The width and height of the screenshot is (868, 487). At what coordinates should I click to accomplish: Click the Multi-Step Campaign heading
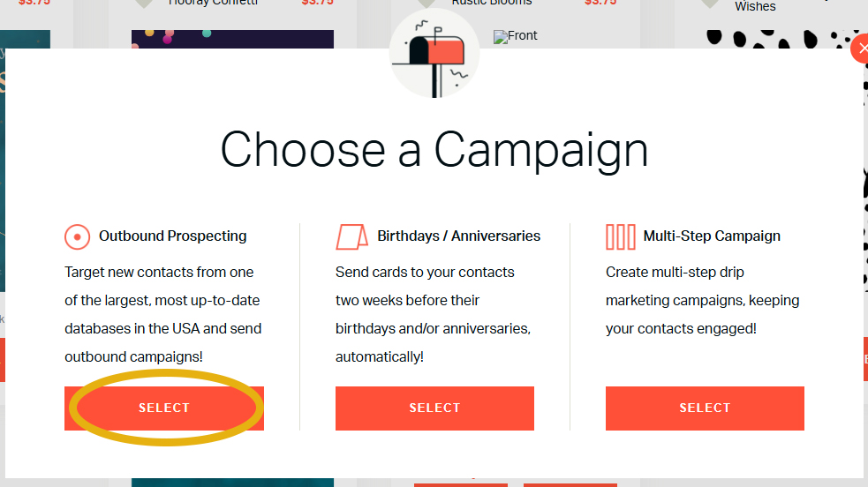point(712,236)
